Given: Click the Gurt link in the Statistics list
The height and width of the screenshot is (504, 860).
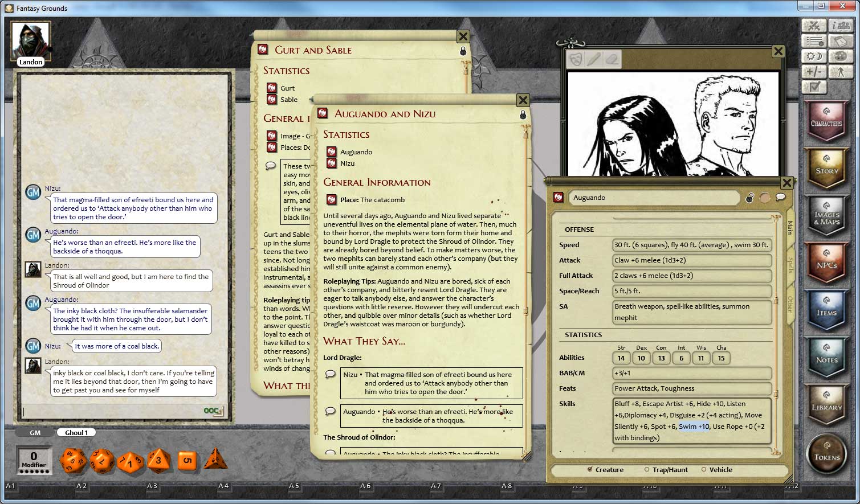Looking at the screenshot, I should coord(287,88).
